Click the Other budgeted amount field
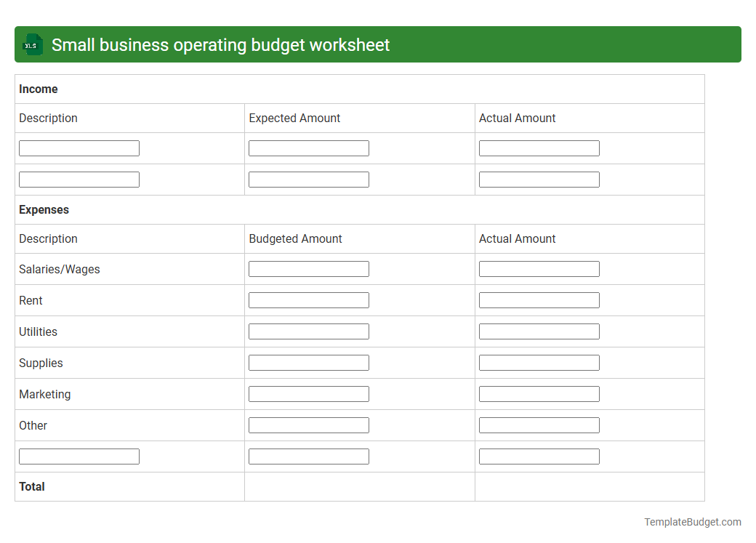Viewport: 756px width, 543px height. 308,425
